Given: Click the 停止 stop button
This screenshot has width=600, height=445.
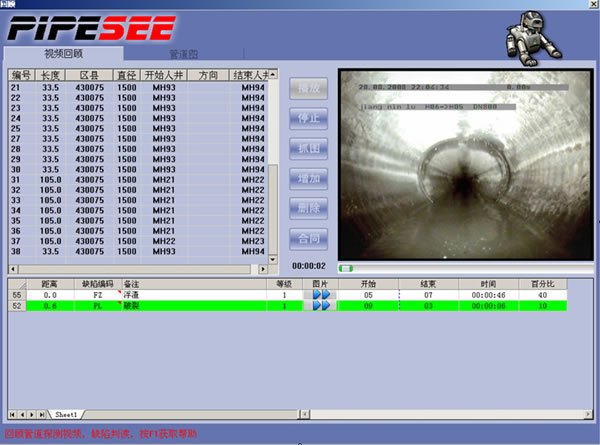Looking at the screenshot, I should pyautogui.click(x=308, y=118).
